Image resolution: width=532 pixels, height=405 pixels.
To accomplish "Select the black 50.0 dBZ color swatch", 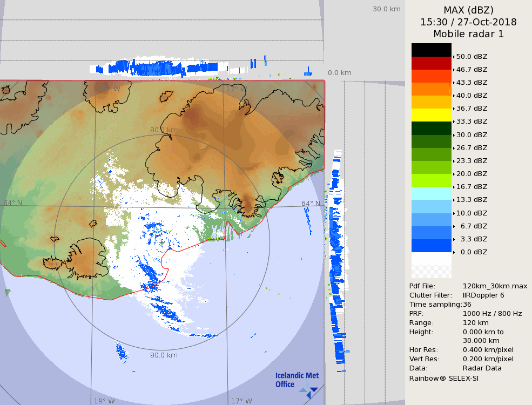I will (x=431, y=50).
